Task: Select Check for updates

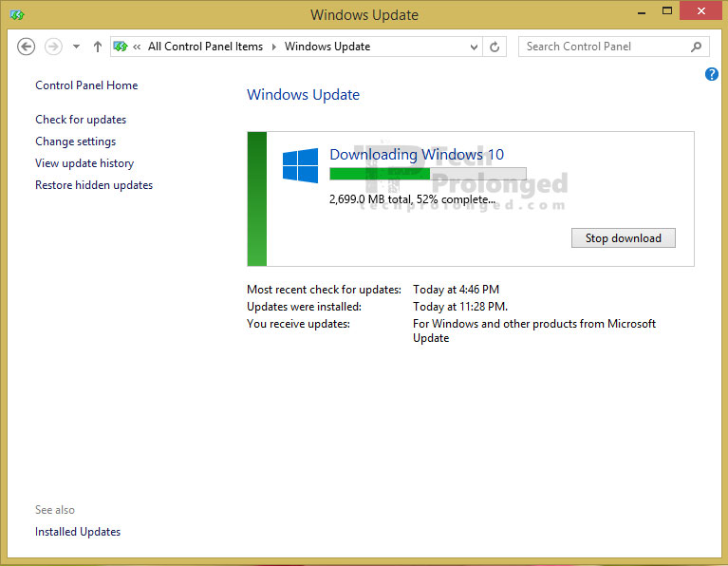Action: point(81,120)
